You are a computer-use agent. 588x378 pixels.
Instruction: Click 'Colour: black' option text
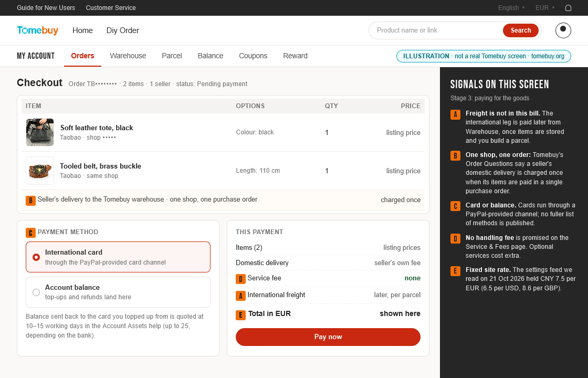[x=255, y=132]
